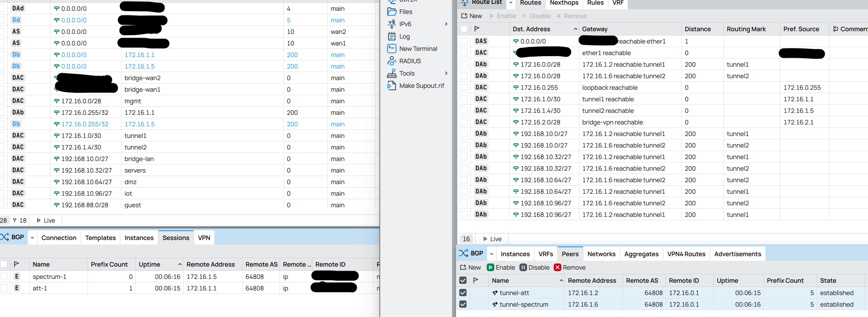Image resolution: width=868 pixels, height=317 pixels.
Task: Click the tunnel-spectrum peer icon
Action: click(495, 304)
